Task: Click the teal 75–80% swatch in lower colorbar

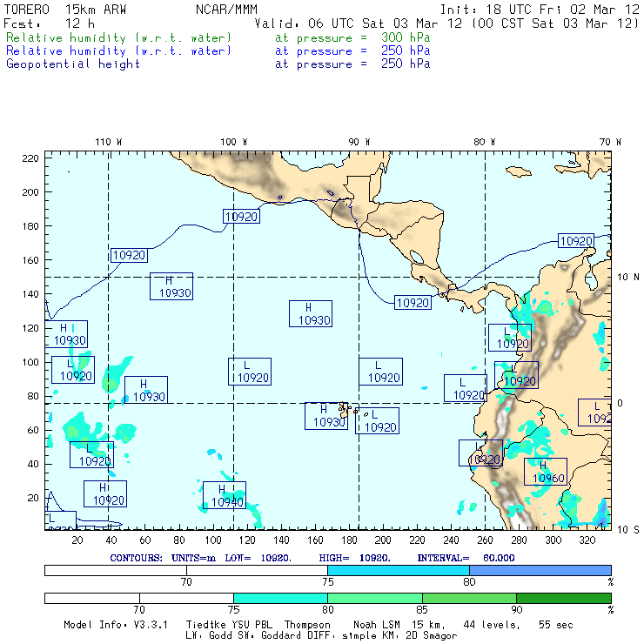Action: pyautogui.click(x=280, y=598)
